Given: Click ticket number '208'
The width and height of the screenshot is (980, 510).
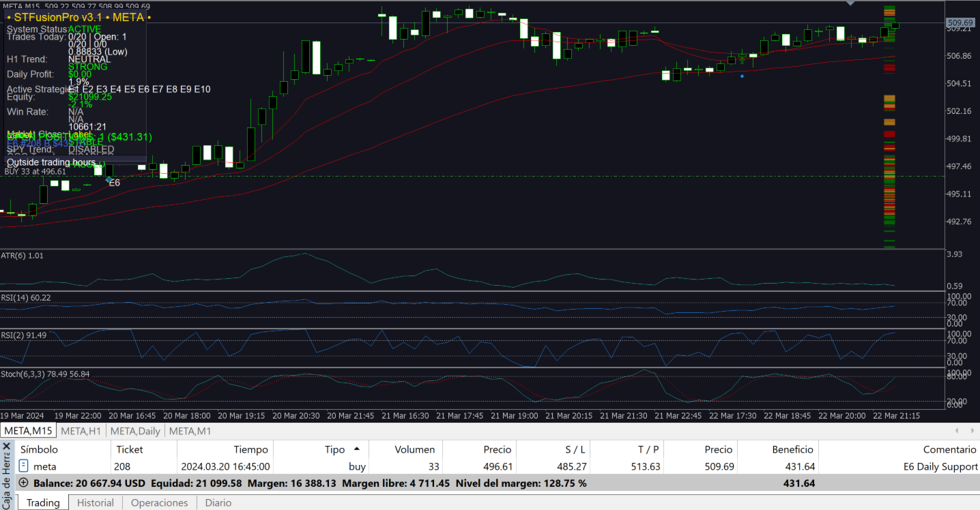Looking at the screenshot, I should tap(122, 467).
